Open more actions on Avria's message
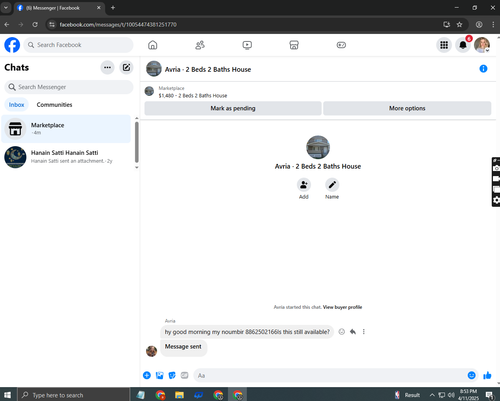This screenshot has height=401, width=500. pos(364,332)
